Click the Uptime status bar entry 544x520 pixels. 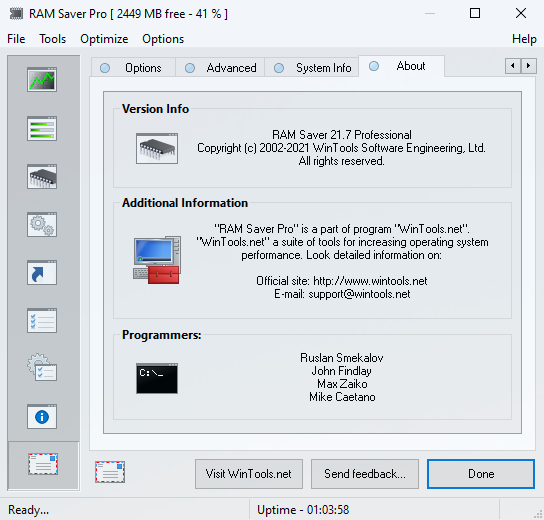click(303, 510)
